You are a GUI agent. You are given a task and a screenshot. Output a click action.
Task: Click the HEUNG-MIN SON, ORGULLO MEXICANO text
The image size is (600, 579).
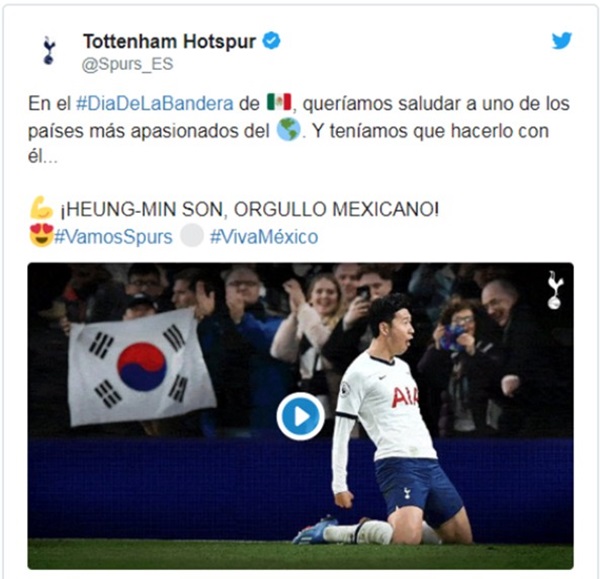click(x=249, y=209)
